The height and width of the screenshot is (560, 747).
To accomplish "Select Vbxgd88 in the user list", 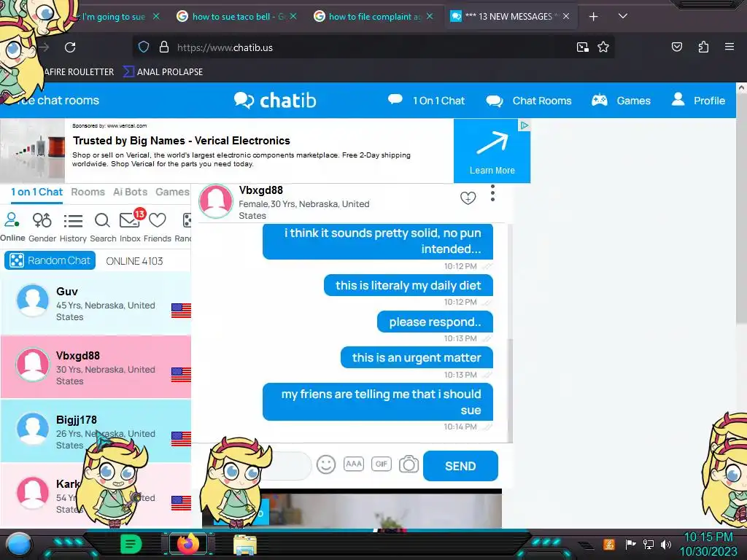I will point(96,367).
